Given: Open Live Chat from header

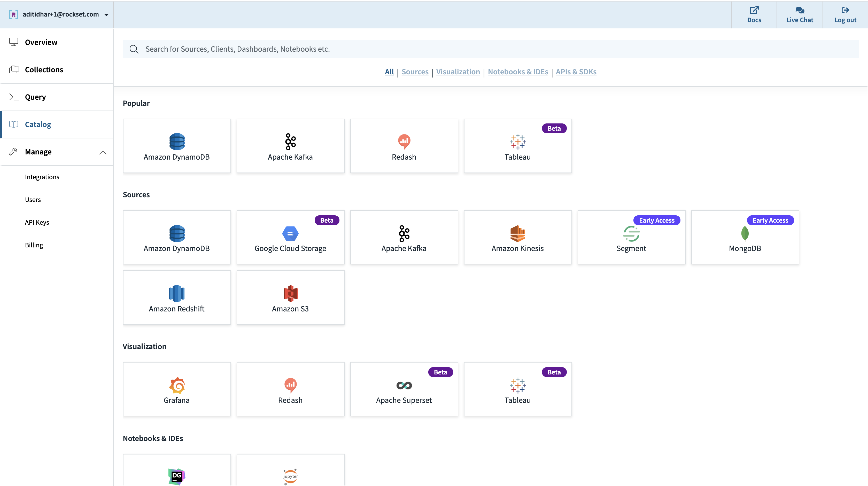Looking at the screenshot, I should [x=799, y=15].
